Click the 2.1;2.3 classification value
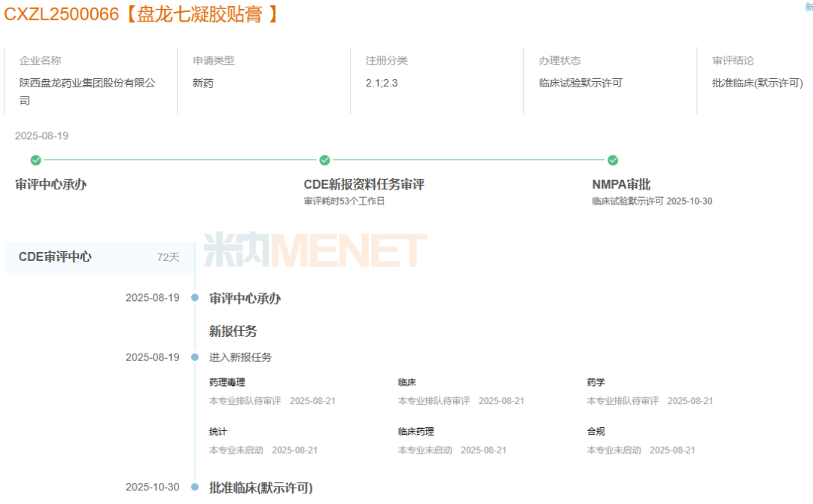This screenshot has height=504, width=813. [x=382, y=83]
